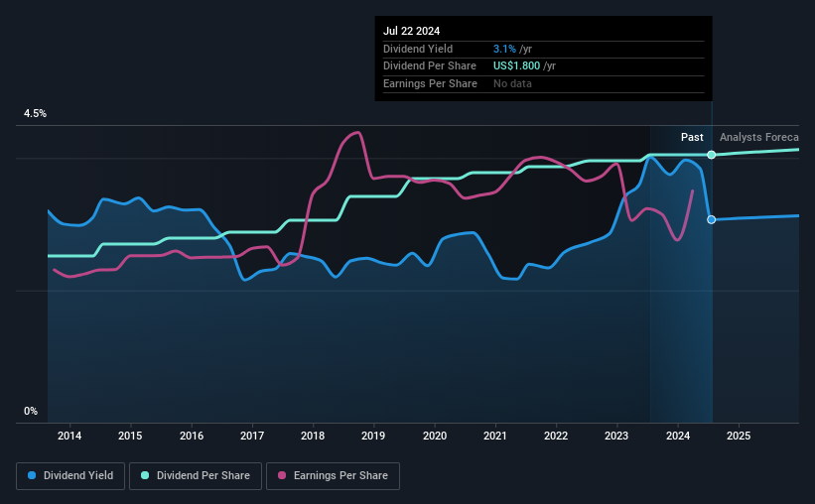Click the 2015 x-axis year label
815x504 pixels.
click(130, 436)
